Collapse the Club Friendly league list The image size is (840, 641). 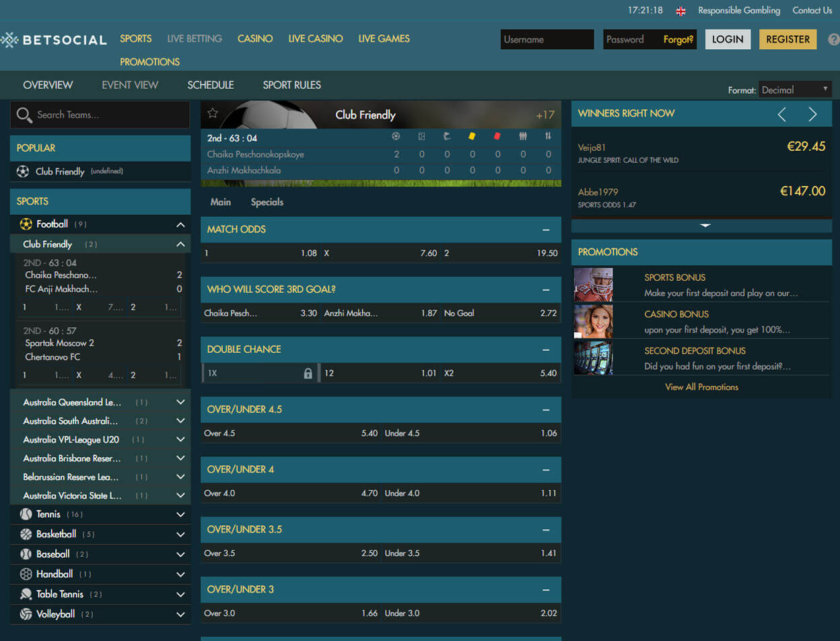tap(180, 244)
